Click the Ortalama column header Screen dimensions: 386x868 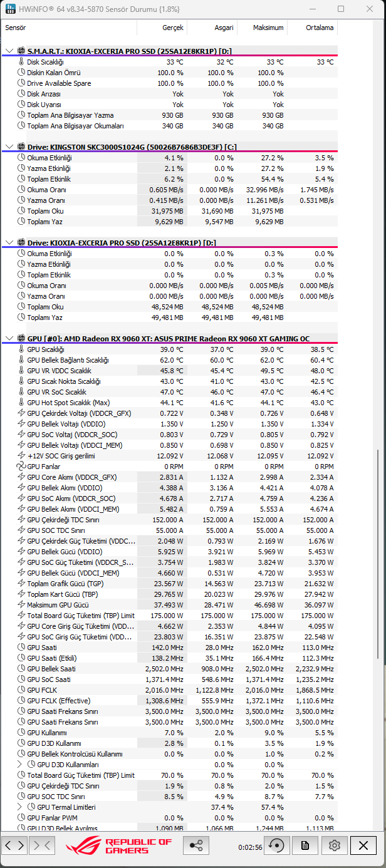(x=312, y=28)
